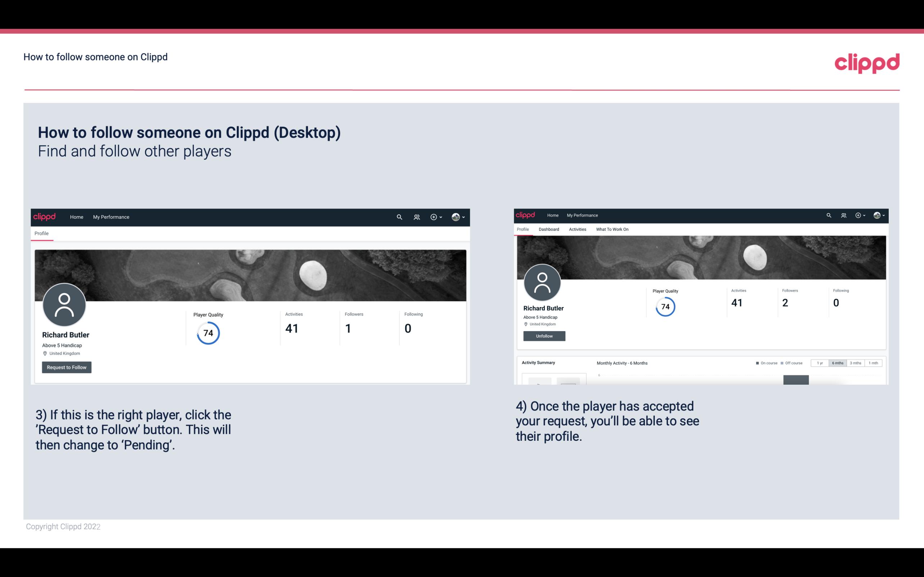Switch to the 'Activities' tab
This screenshot has height=577, width=924.
pos(577,229)
